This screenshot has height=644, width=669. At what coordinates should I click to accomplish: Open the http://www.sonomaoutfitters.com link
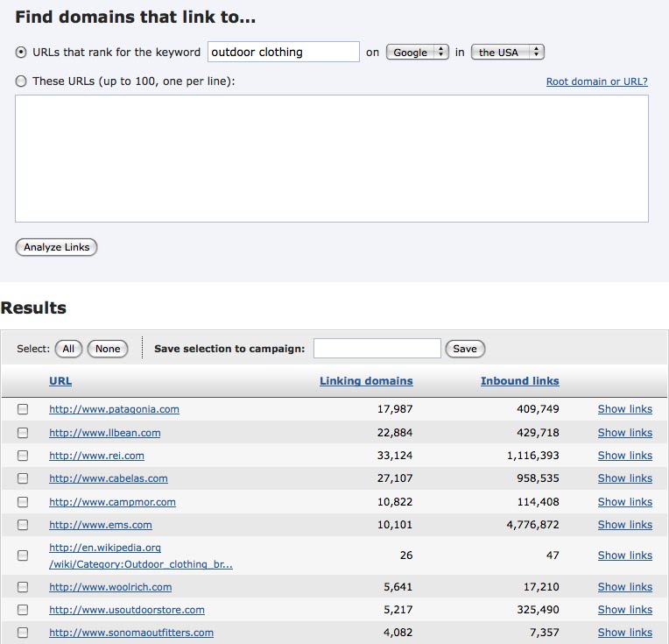tap(131, 633)
